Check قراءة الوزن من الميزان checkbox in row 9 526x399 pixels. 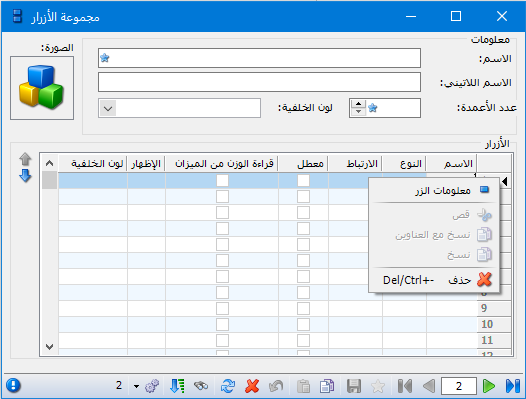click(222, 308)
